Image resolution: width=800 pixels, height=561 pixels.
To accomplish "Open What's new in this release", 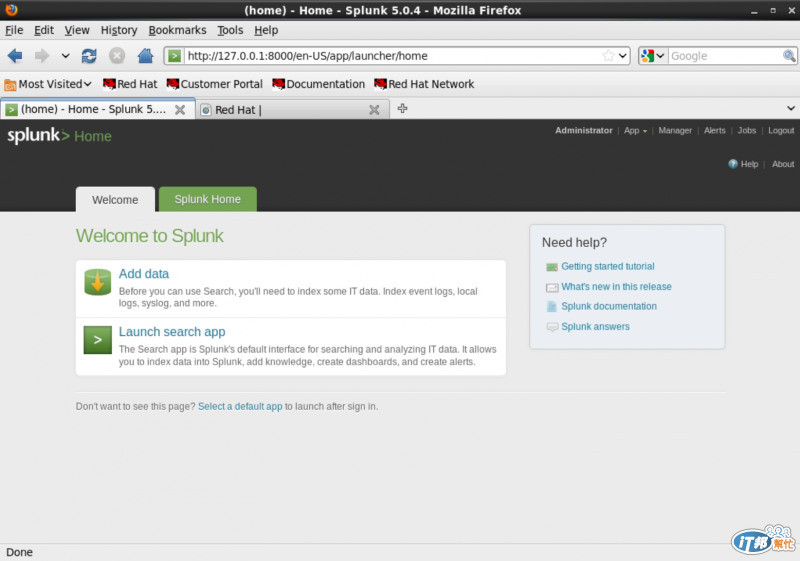I will coord(616,287).
